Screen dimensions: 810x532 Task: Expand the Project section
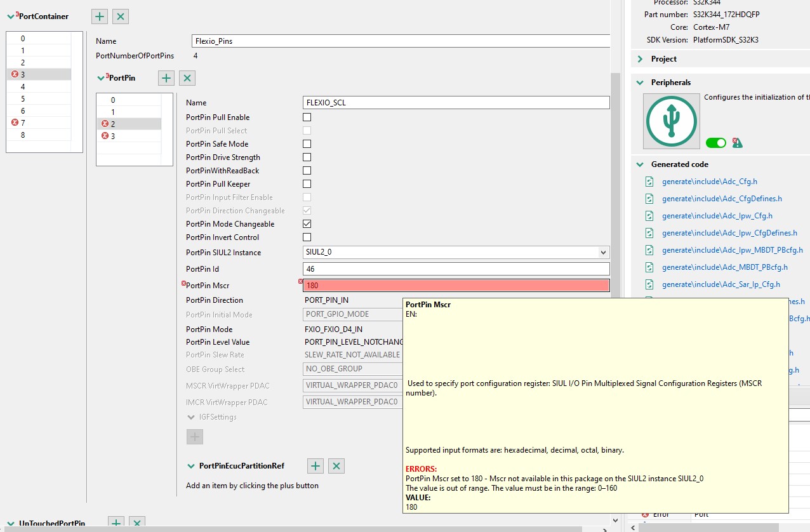coord(639,58)
